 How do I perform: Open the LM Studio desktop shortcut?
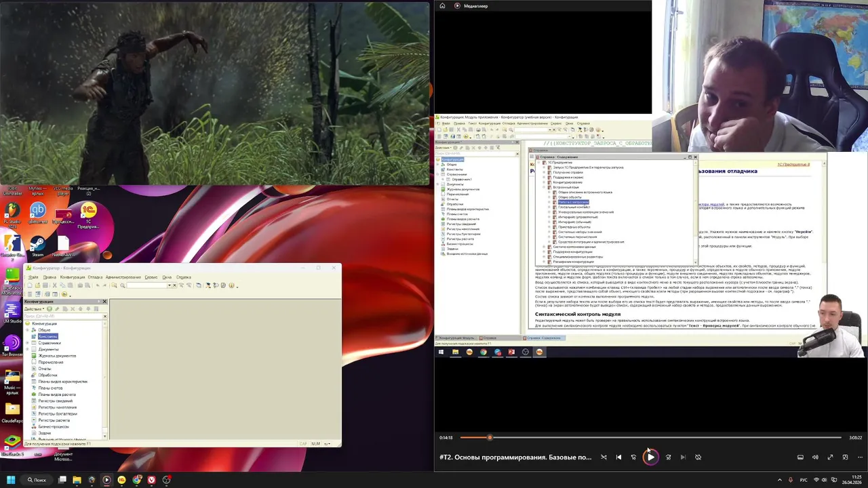coord(12,310)
